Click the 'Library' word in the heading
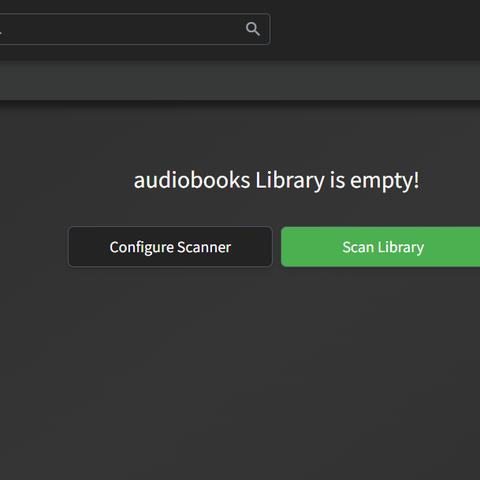Image resolution: width=480 pixels, height=480 pixels. [x=290, y=181]
